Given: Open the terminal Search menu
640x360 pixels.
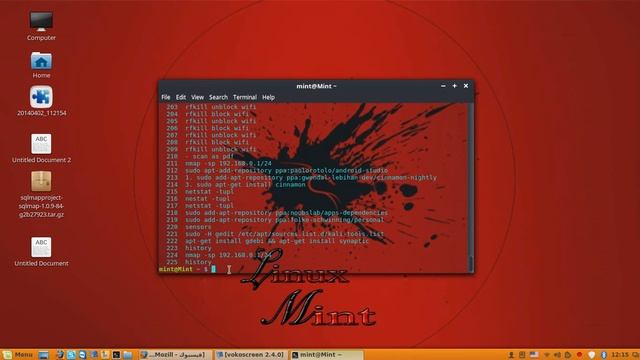Looking at the screenshot, I should (218, 97).
